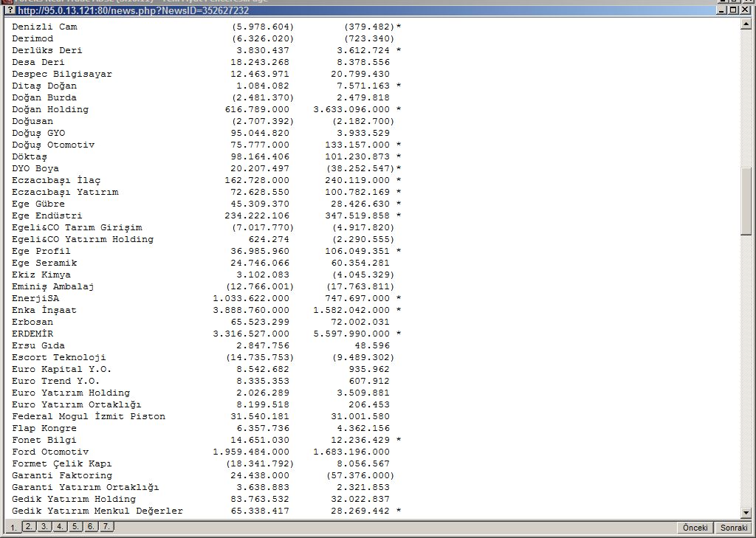Select Ege Endüstri value 347.519.858
Viewport: 756px width, 538px height.
(357, 215)
